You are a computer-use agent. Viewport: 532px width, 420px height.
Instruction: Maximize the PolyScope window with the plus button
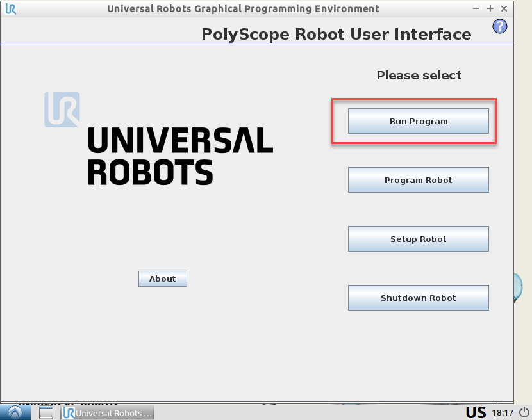pyautogui.click(x=490, y=8)
